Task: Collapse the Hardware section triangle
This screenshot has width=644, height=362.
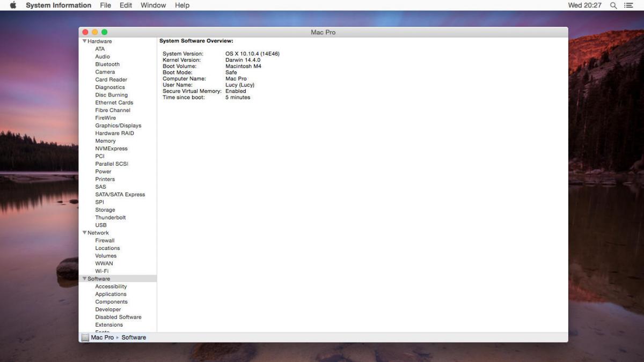Action: click(x=84, y=41)
